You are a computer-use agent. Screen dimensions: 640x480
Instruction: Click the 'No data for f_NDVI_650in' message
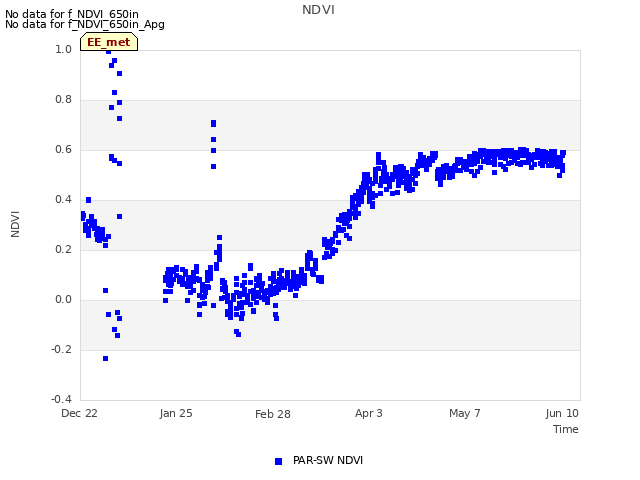coord(72,14)
